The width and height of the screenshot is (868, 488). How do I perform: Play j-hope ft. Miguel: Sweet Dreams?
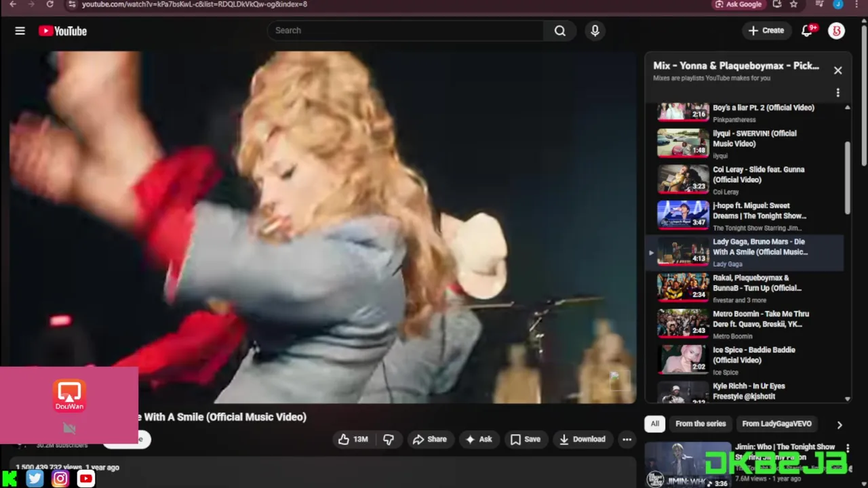tap(744, 216)
